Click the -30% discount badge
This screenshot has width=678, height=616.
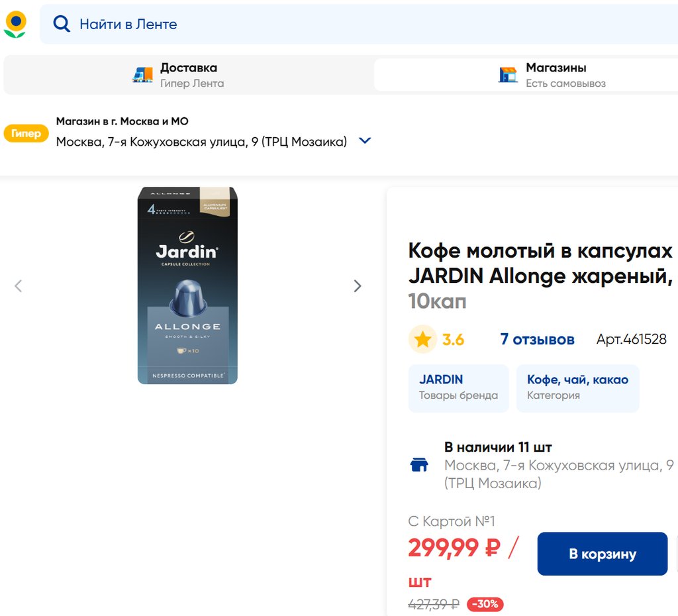point(485,604)
